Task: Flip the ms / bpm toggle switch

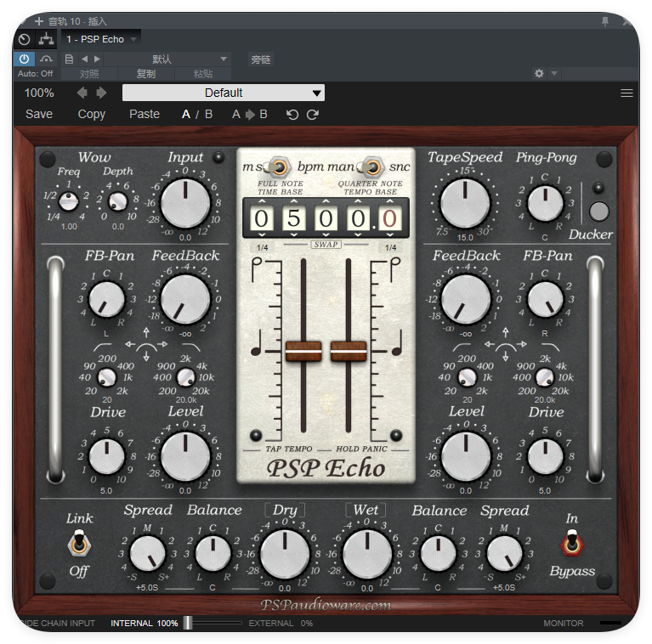Action: 278,167
